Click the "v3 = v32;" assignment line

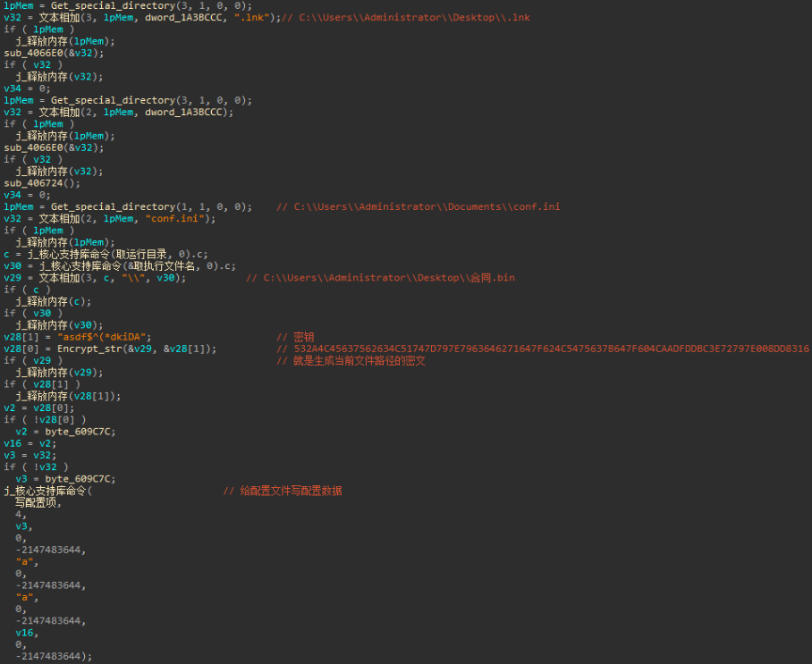(x=28, y=455)
